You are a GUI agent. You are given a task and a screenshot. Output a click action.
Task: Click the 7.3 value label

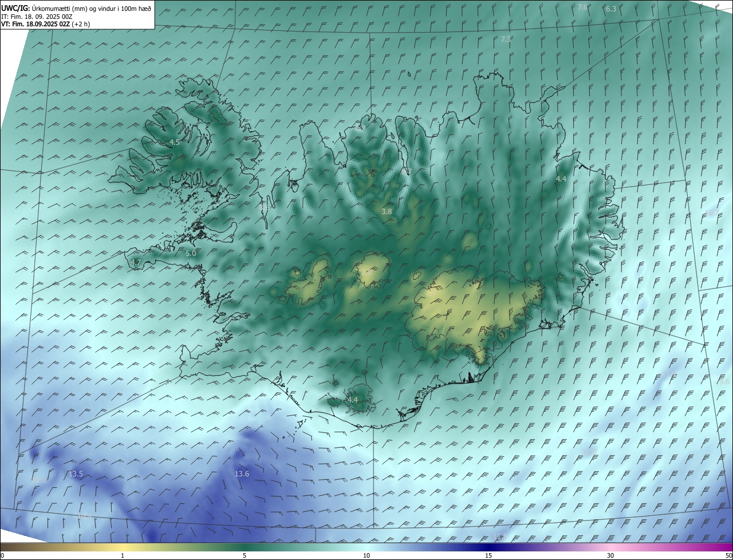coord(506,40)
